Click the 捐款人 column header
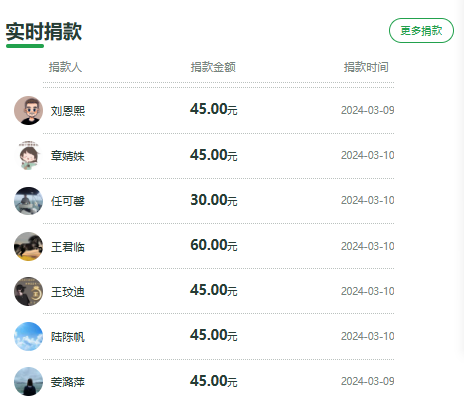This screenshot has height=407, width=464. (x=65, y=67)
